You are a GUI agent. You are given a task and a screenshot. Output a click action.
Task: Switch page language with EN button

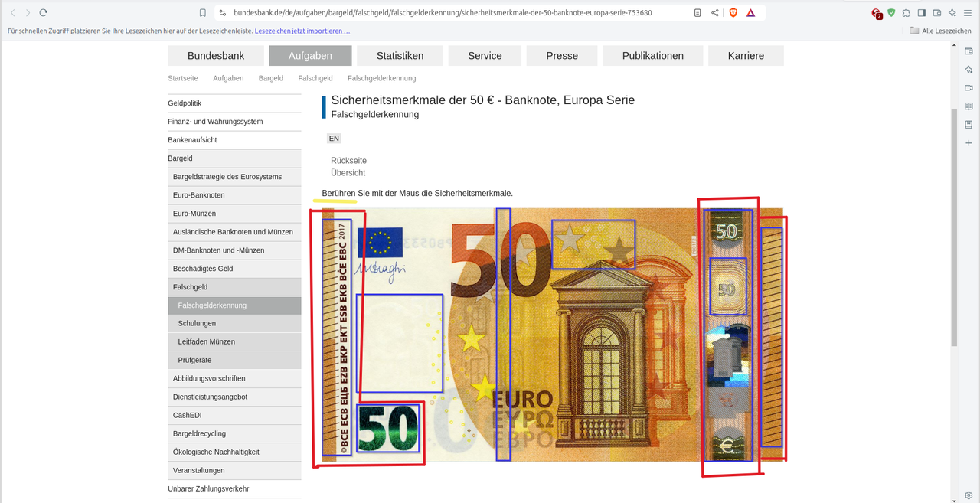[334, 139]
